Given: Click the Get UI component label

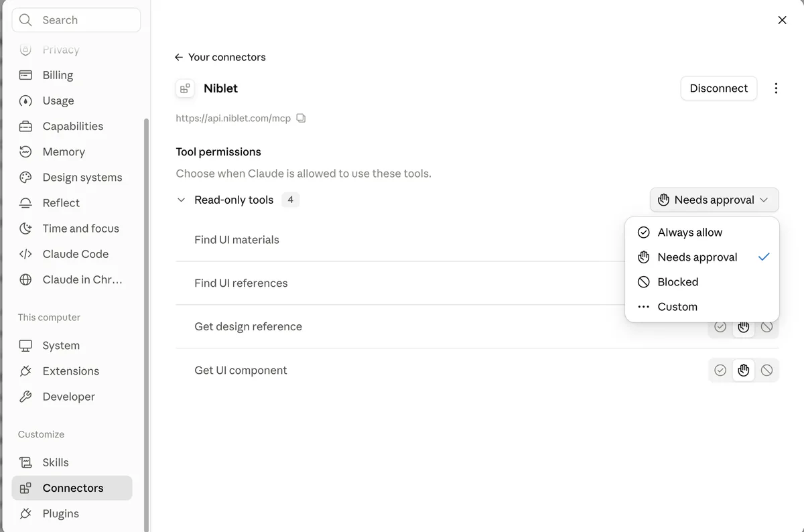Looking at the screenshot, I should [241, 370].
